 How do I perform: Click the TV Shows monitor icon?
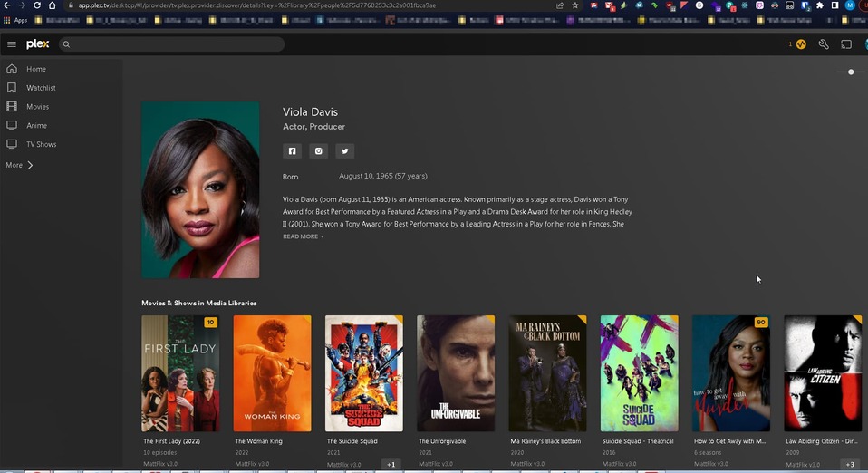[12, 144]
